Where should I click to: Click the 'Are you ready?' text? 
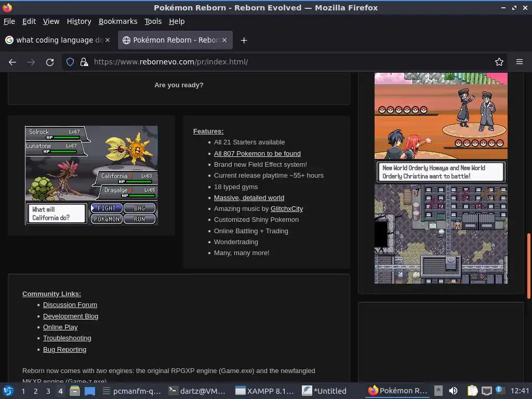(179, 85)
